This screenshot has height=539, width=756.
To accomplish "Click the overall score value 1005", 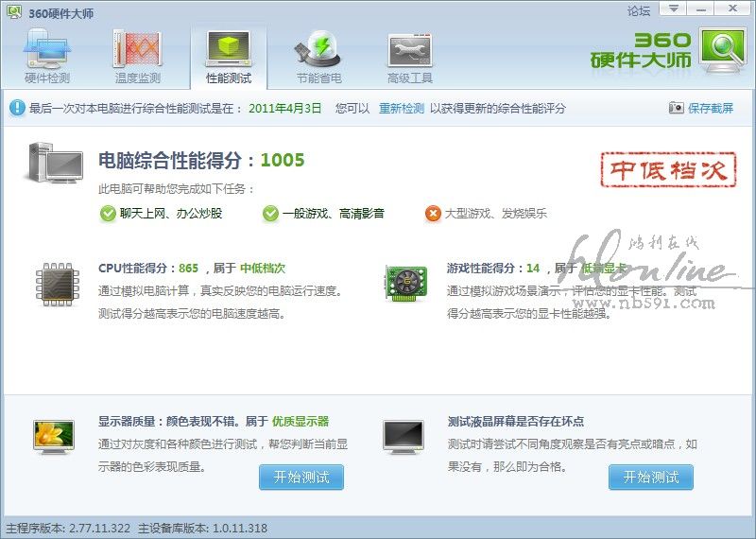I will [x=283, y=160].
